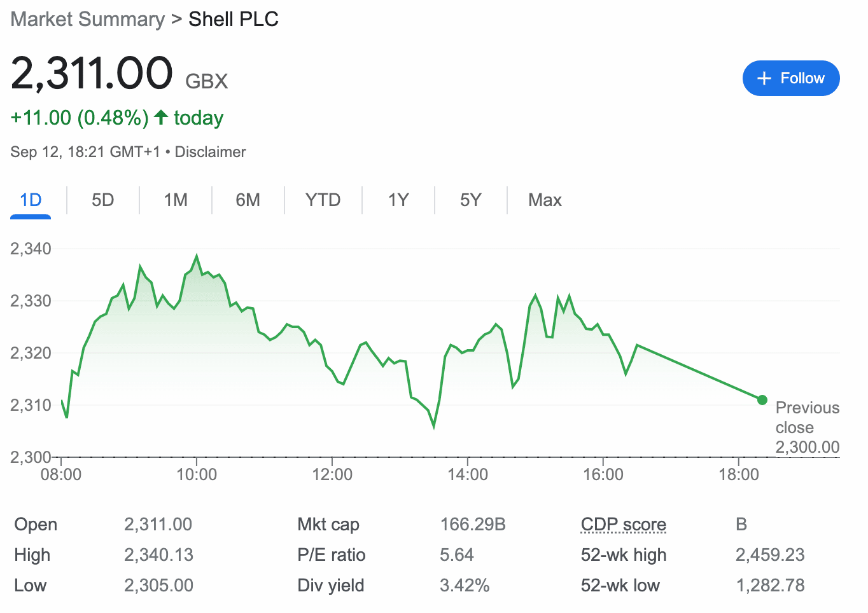This screenshot has height=613, width=868.
Task: Open the Market Summary breadcrumb link
Action: click(88, 19)
